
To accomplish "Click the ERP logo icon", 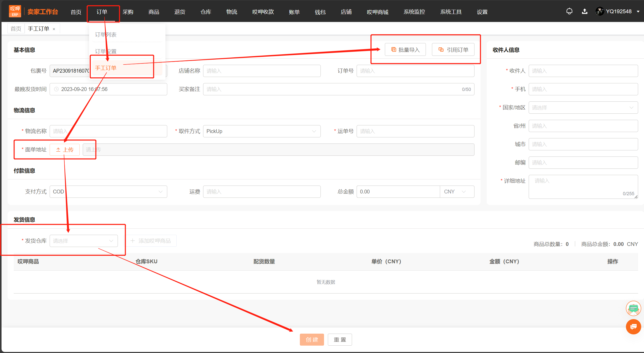I will (15, 11).
